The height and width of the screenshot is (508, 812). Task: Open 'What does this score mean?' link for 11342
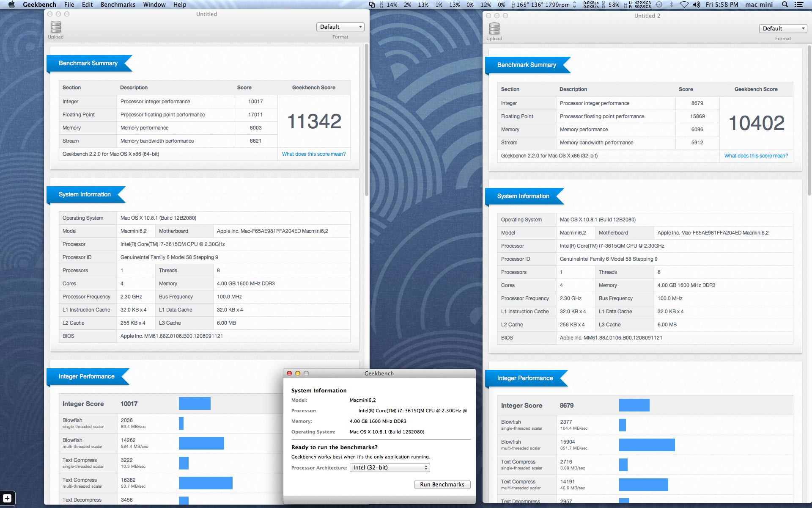pyautogui.click(x=313, y=154)
